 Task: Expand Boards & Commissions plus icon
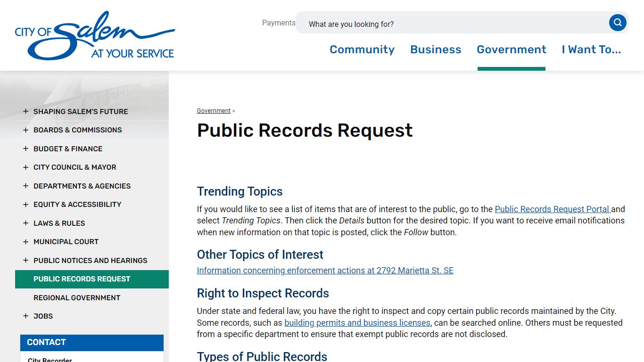(x=25, y=130)
